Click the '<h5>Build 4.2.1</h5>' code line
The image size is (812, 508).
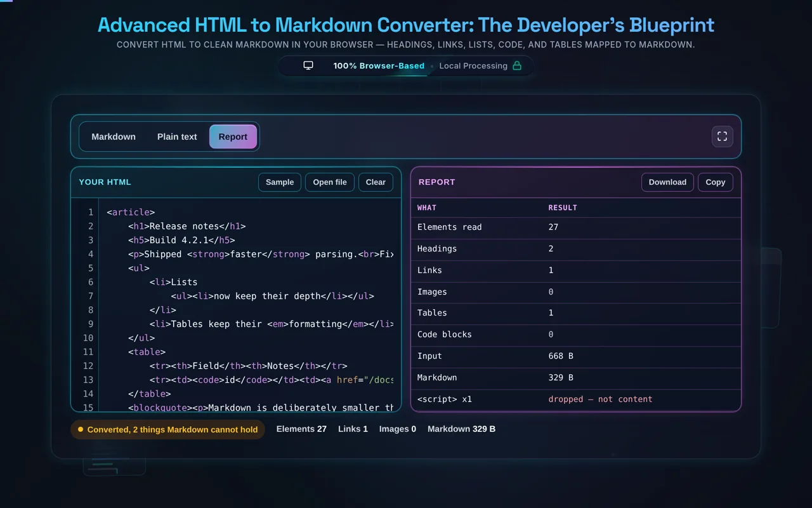(x=181, y=240)
